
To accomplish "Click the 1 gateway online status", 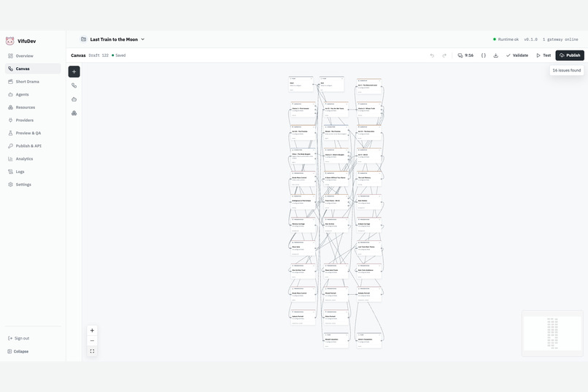I will click(x=560, y=39).
